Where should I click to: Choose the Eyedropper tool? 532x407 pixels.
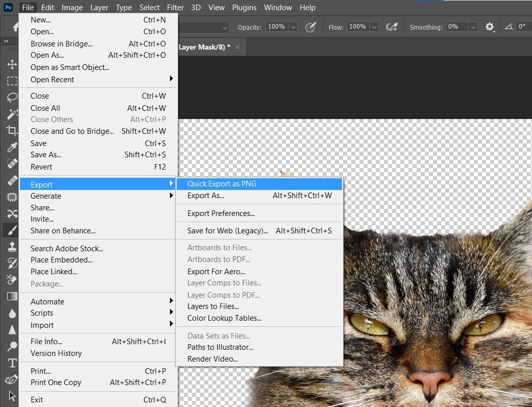click(x=12, y=148)
